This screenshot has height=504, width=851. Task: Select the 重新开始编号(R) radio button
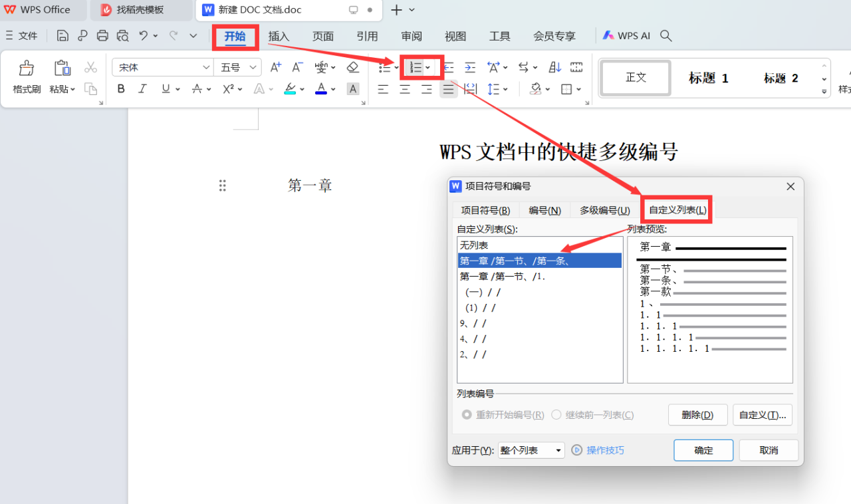tap(467, 414)
